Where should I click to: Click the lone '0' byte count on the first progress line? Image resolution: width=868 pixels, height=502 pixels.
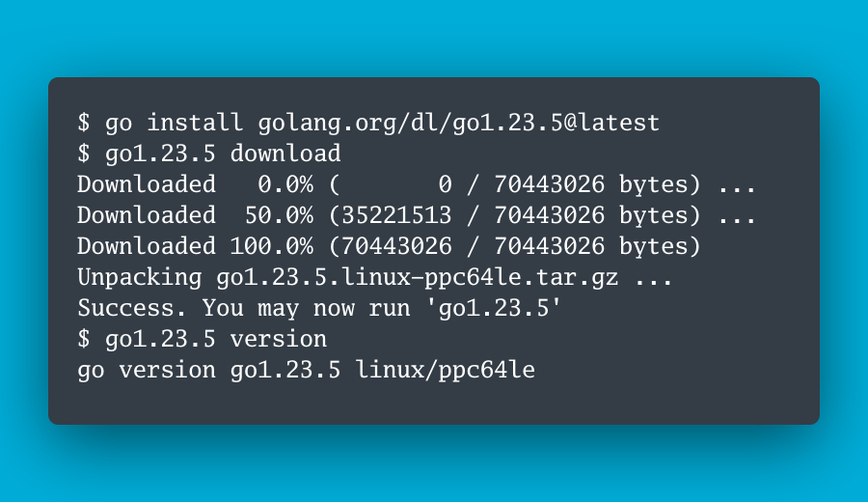click(446, 184)
